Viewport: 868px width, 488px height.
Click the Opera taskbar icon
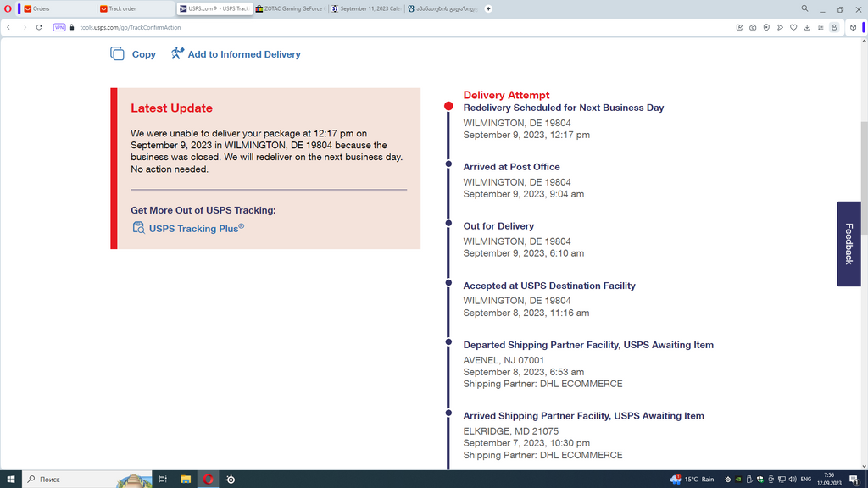pos(209,480)
